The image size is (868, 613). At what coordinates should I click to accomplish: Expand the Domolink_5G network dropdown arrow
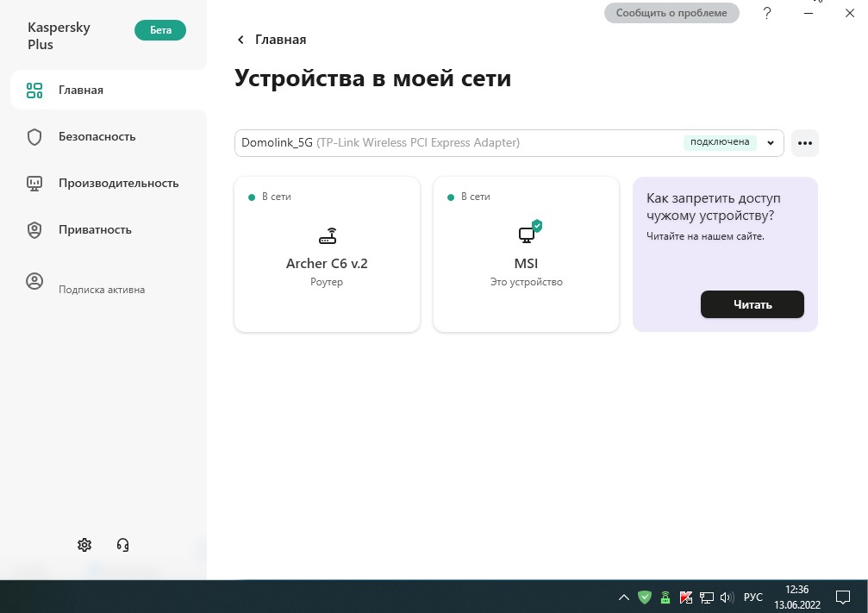[x=770, y=143]
